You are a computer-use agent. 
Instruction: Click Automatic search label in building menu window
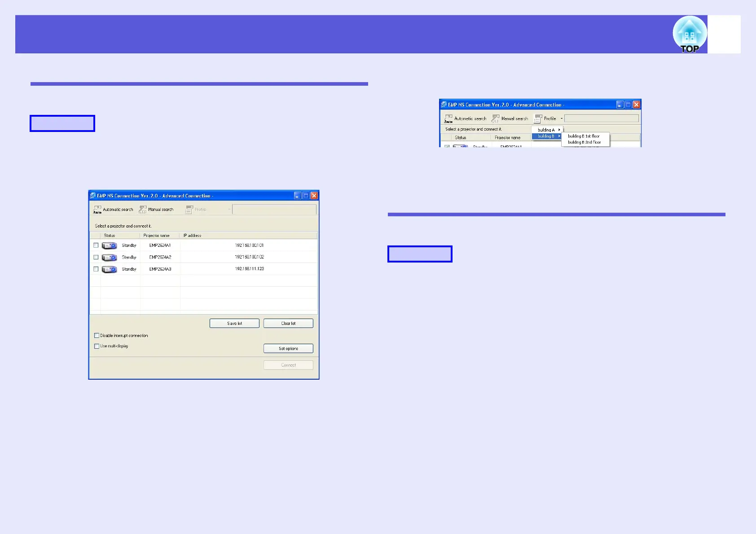pyautogui.click(x=470, y=118)
